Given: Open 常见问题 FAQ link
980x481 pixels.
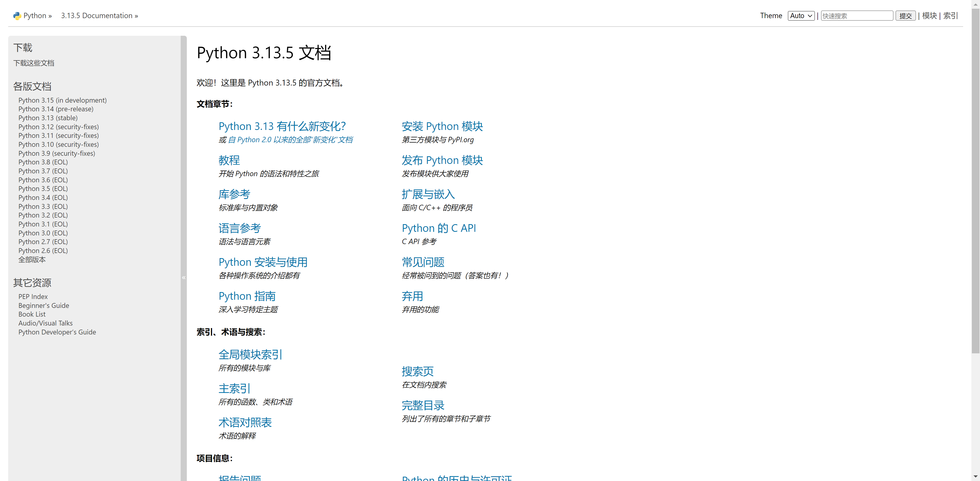Looking at the screenshot, I should 423,262.
